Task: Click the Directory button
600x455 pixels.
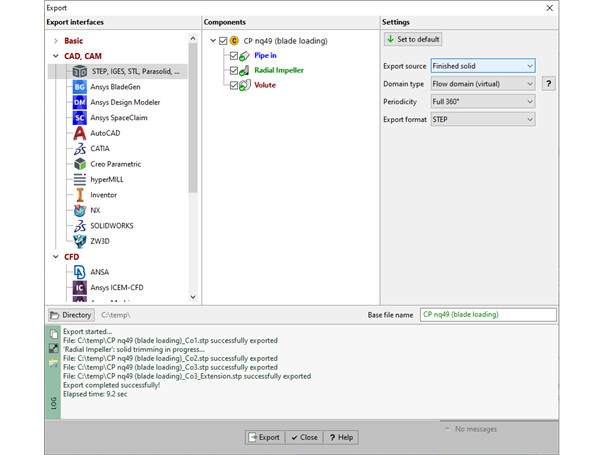Action: 71,315
